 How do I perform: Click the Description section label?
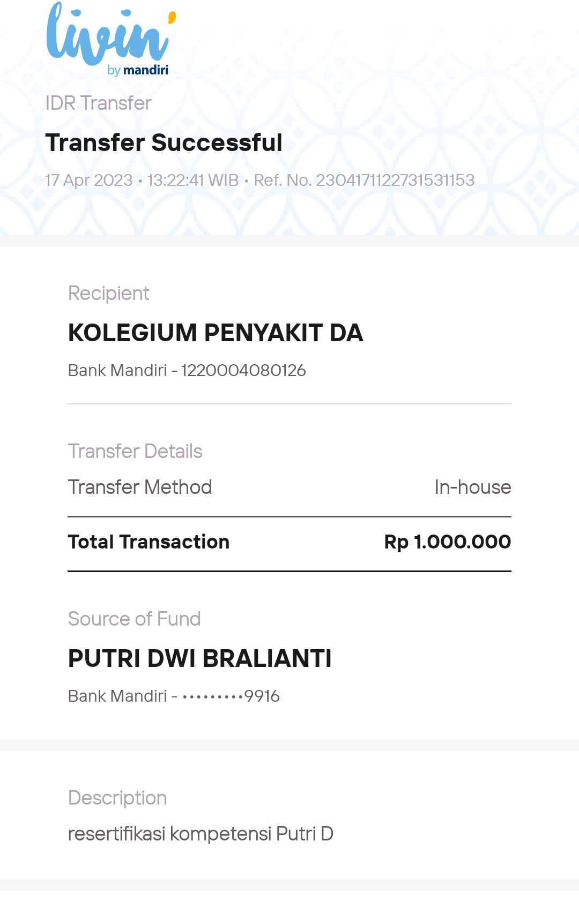pos(117,798)
